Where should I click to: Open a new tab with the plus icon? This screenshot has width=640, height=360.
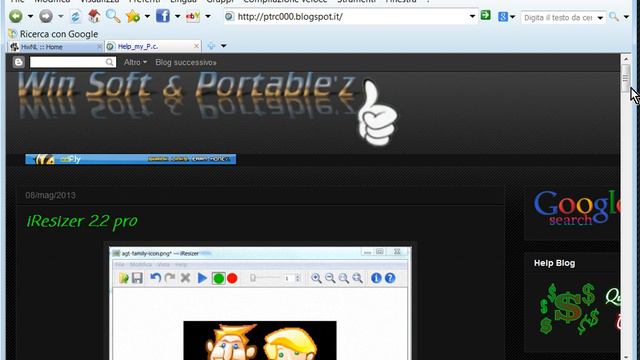[x=211, y=46]
